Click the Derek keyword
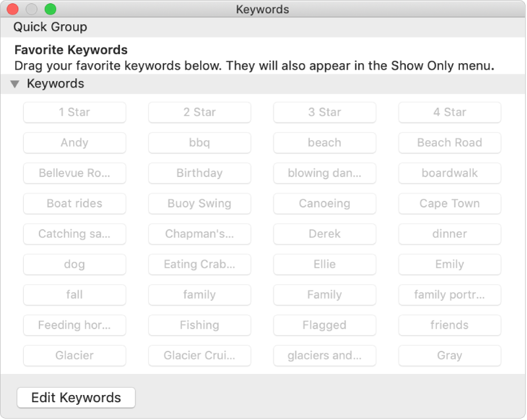 [x=324, y=234]
